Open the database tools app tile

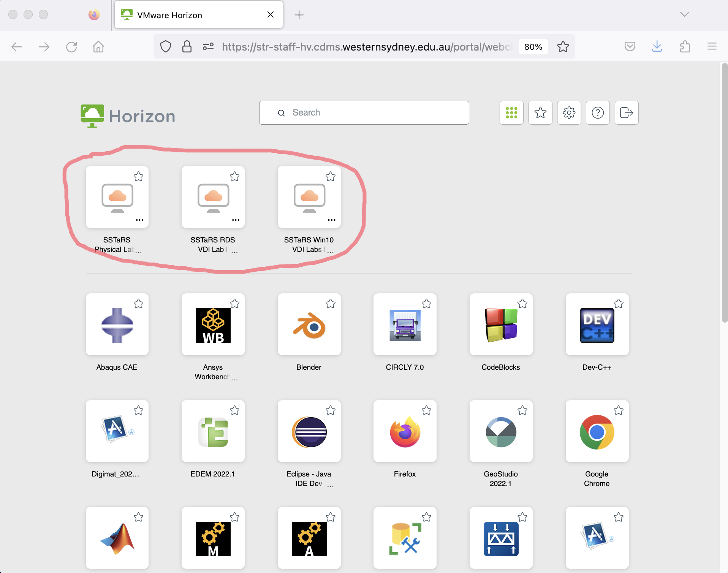point(405,538)
